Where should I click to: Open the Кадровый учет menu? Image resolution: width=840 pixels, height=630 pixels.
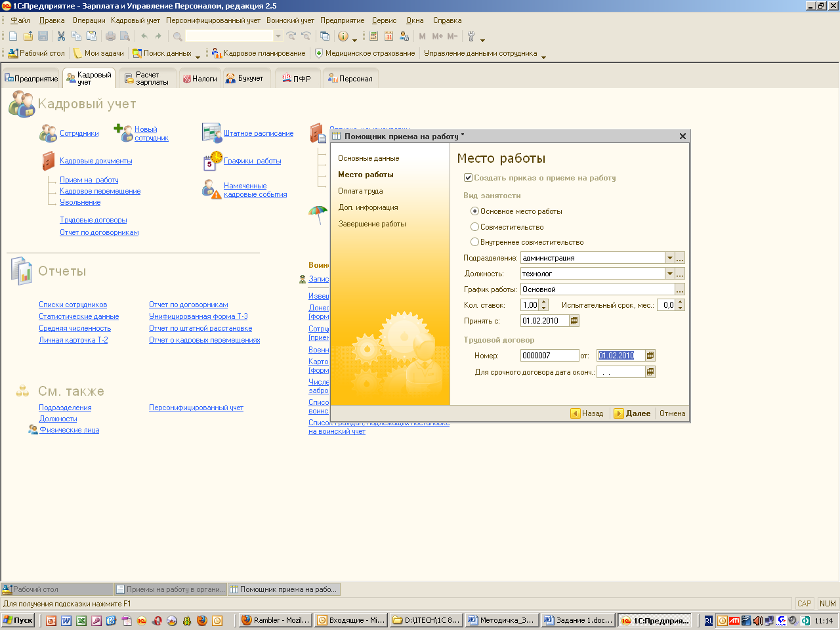point(136,20)
